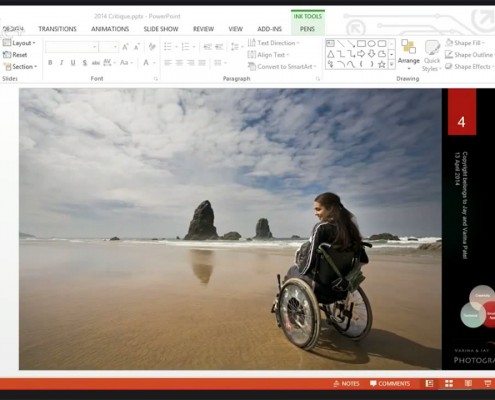This screenshot has height=400, width=495.
Task: Align text left
Action: click(x=168, y=63)
